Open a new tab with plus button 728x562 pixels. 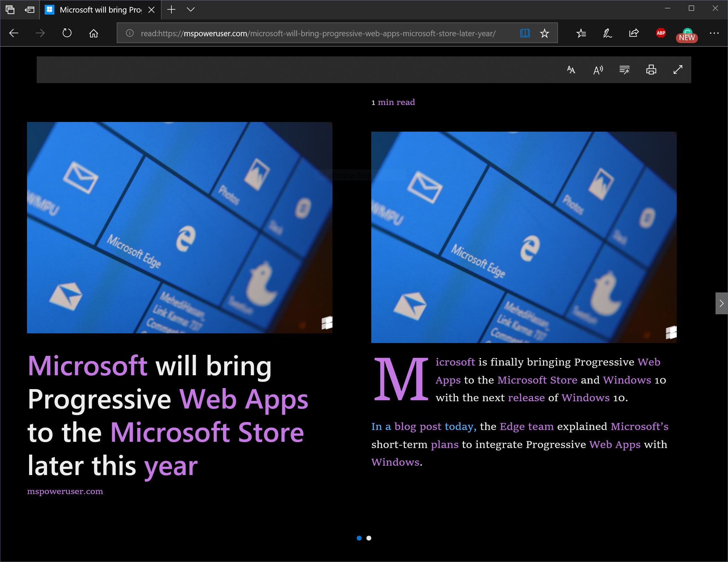pyautogui.click(x=171, y=10)
